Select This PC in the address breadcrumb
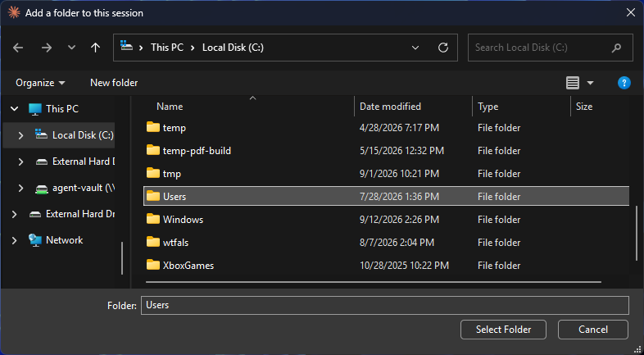The height and width of the screenshot is (355, 644). (167, 48)
